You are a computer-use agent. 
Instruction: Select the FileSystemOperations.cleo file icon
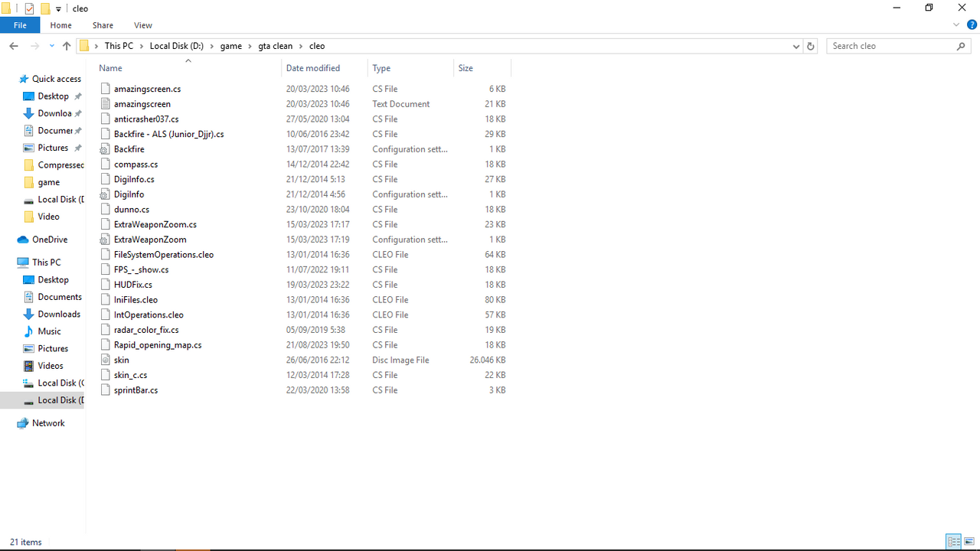pyautogui.click(x=106, y=255)
